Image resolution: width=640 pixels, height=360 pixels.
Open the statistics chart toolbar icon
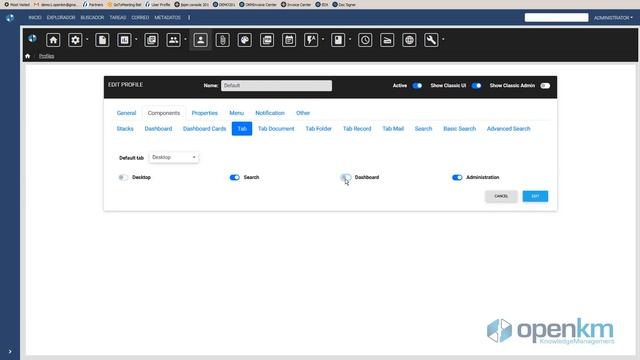124,40
